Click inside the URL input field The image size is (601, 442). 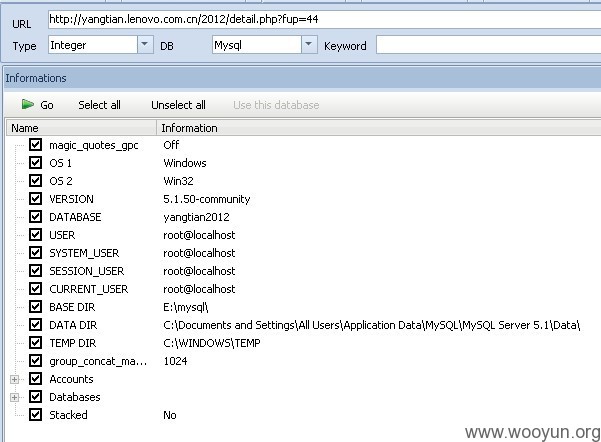324,20
